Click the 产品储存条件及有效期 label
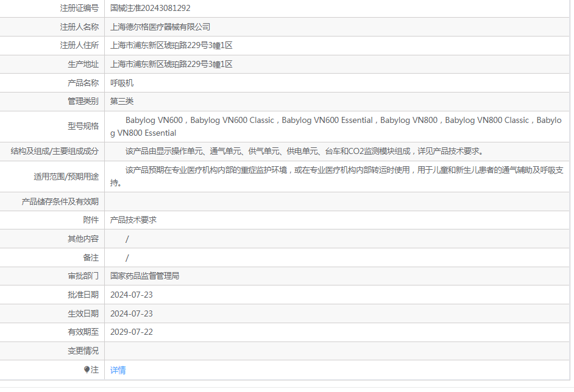This screenshot has height=392, width=574. coord(60,201)
